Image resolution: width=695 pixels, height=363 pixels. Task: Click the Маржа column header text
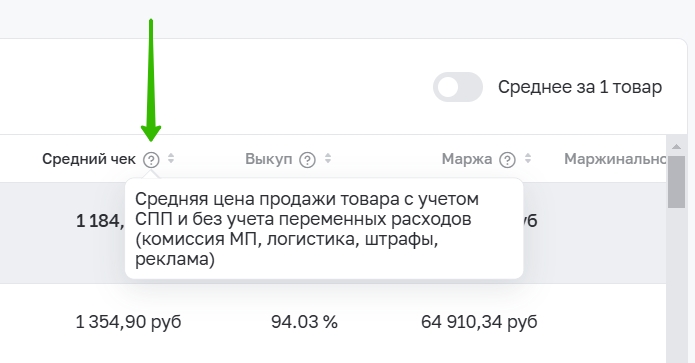click(x=467, y=159)
